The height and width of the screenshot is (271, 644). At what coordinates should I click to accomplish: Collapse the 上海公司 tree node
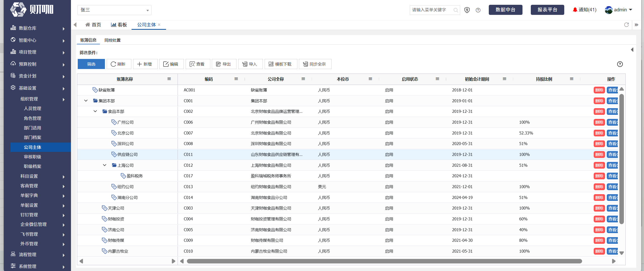tap(105, 165)
